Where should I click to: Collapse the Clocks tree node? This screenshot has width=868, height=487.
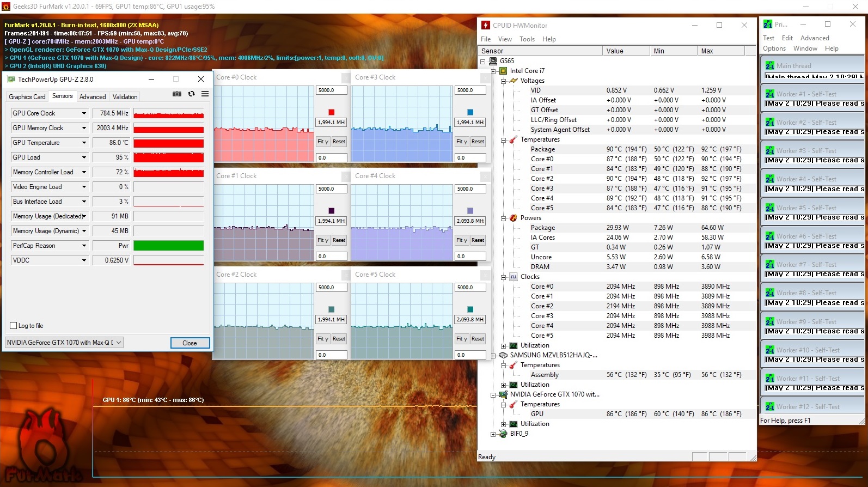(x=503, y=277)
